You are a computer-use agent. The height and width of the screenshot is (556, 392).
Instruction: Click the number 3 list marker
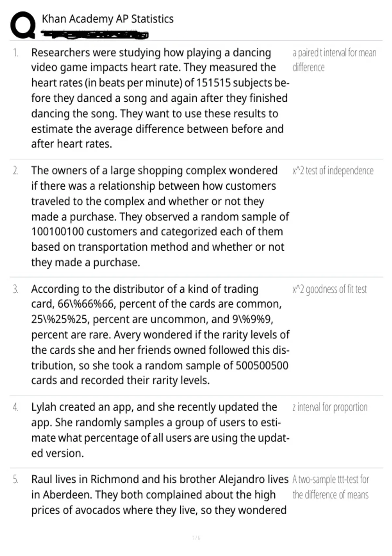(x=16, y=289)
